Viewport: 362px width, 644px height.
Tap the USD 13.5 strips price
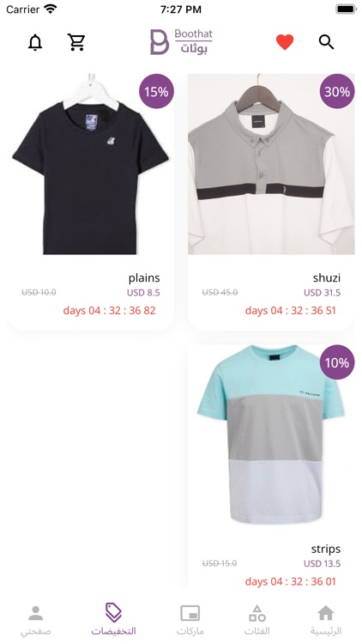(x=323, y=563)
